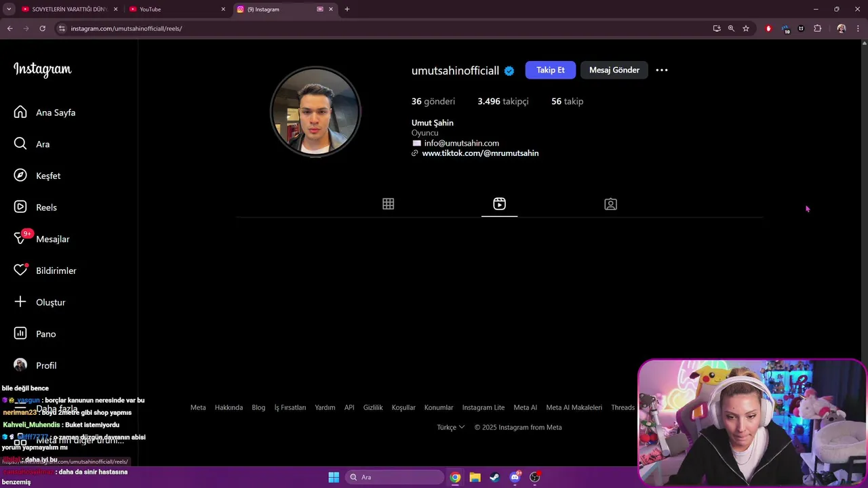Open the Gizlilik footer link
Image resolution: width=868 pixels, height=488 pixels.
pyautogui.click(x=373, y=407)
